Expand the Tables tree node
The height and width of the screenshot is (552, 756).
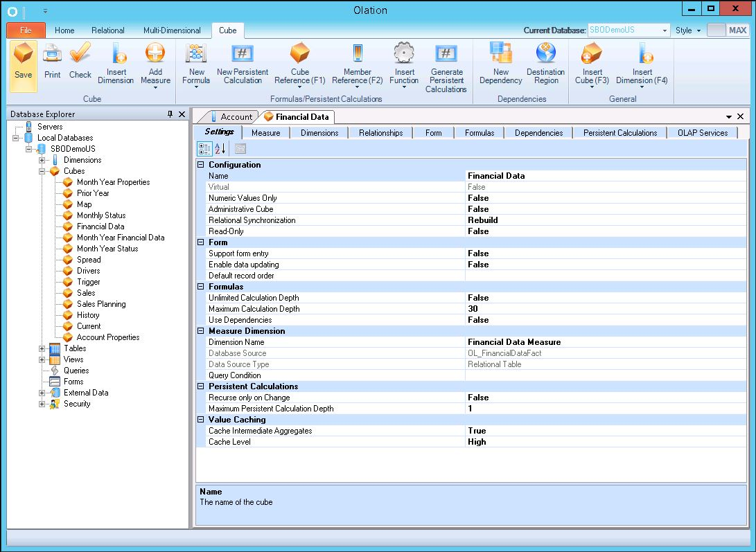click(42, 348)
